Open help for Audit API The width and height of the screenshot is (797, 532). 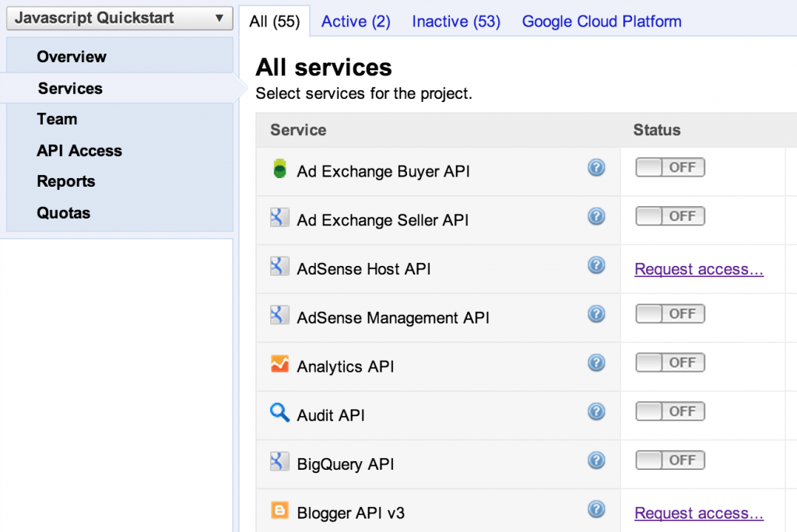coord(596,411)
